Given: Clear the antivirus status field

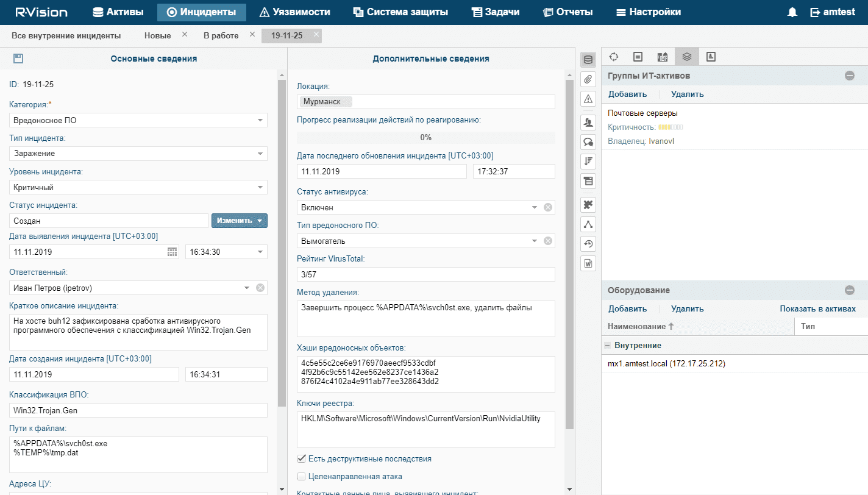Looking at the screenshot, I should pos(548,207).
